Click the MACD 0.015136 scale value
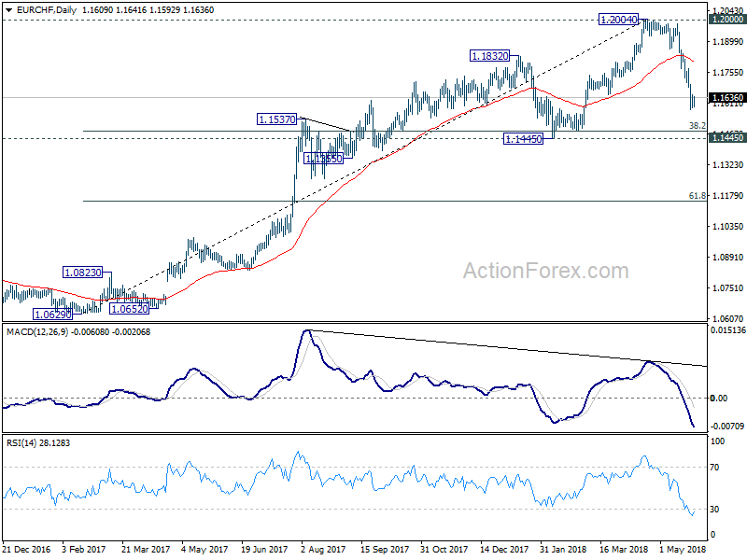 727,330
